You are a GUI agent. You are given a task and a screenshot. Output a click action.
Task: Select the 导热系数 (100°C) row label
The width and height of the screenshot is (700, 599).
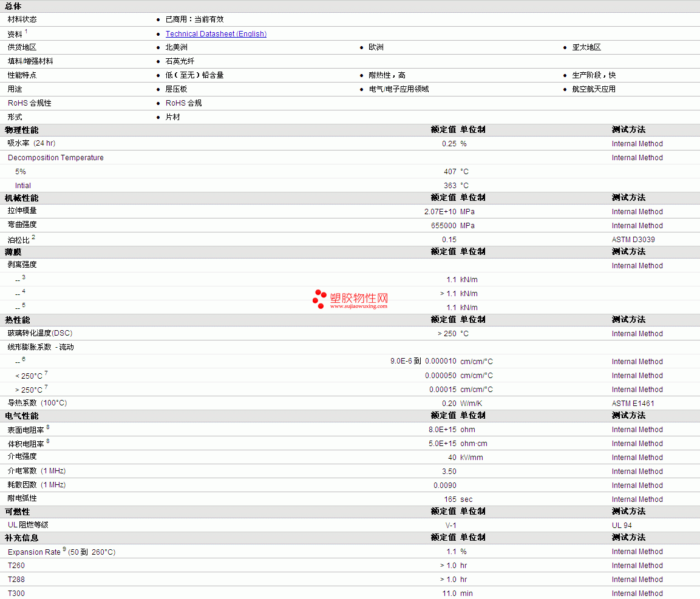38,403
